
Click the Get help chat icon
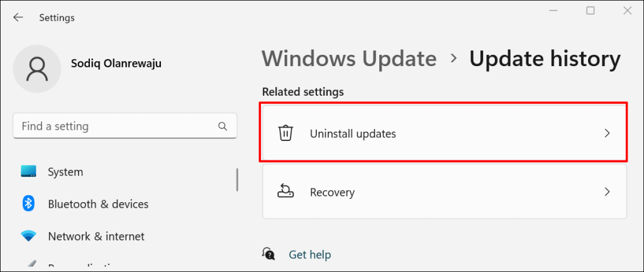(x=269, y=254)
